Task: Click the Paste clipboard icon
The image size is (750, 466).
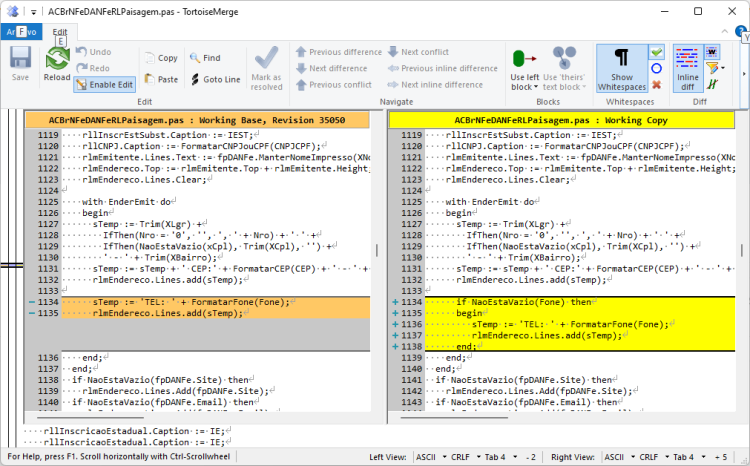Action: pos(150,79)
